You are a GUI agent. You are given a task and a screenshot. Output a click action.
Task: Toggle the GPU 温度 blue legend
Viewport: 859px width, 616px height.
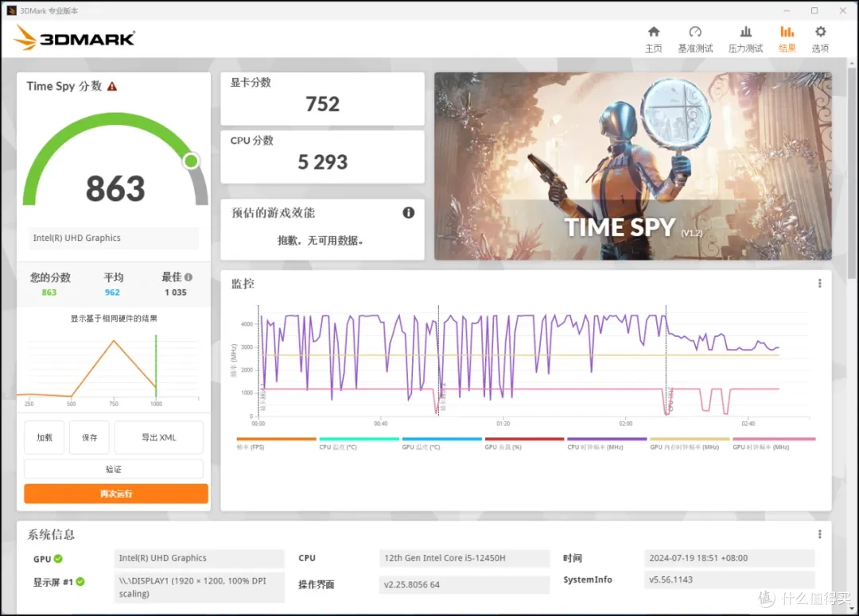[x=441, y=443]
